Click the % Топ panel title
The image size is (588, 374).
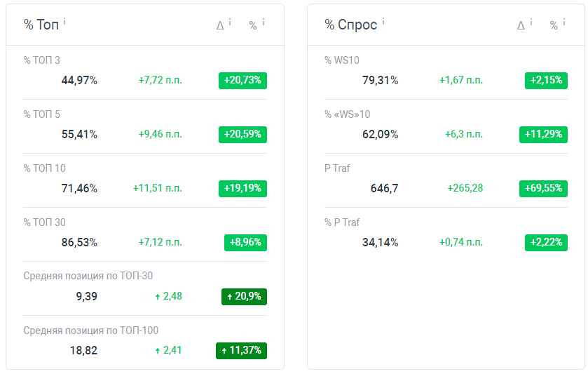pos(41,25)
